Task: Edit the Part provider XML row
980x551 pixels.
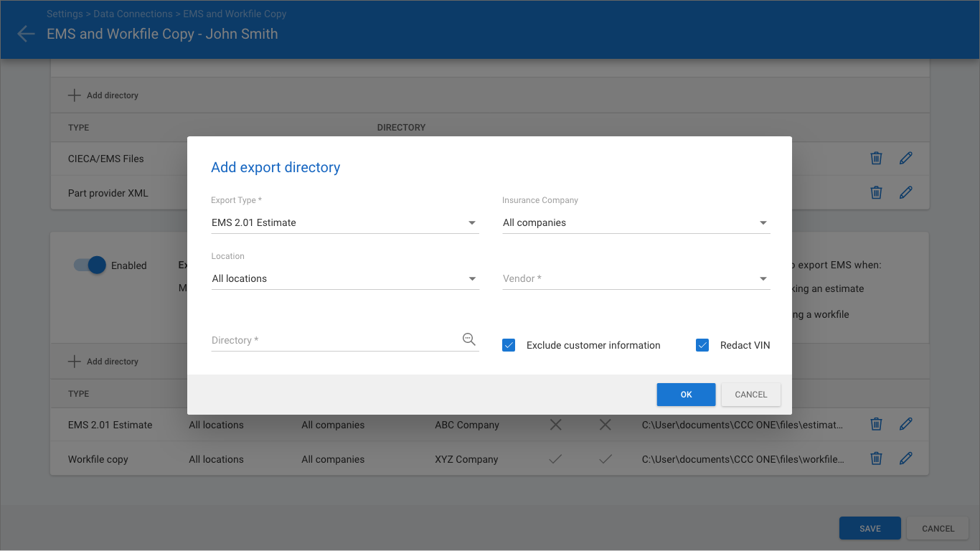Action: pyautogui.click(x=906, y=192)
